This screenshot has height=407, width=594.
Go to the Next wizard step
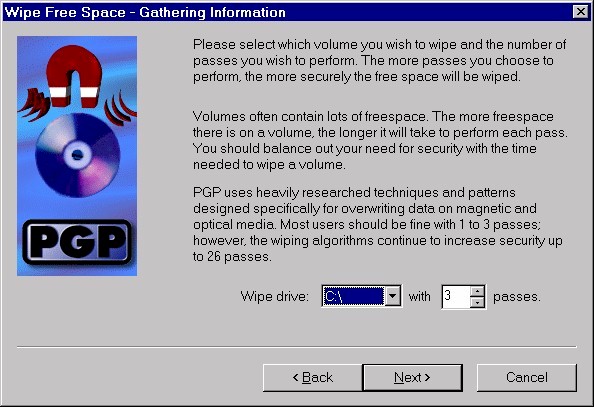tap(412, 377)
